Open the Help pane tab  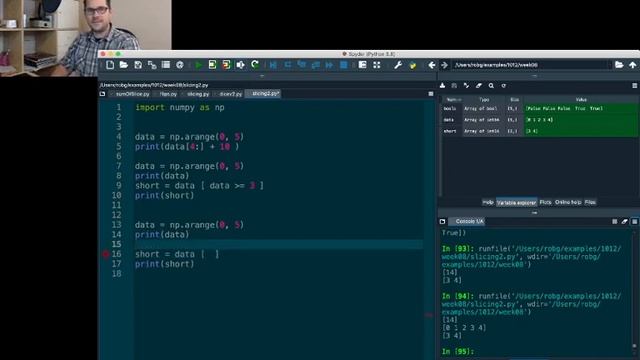(488, 202)
